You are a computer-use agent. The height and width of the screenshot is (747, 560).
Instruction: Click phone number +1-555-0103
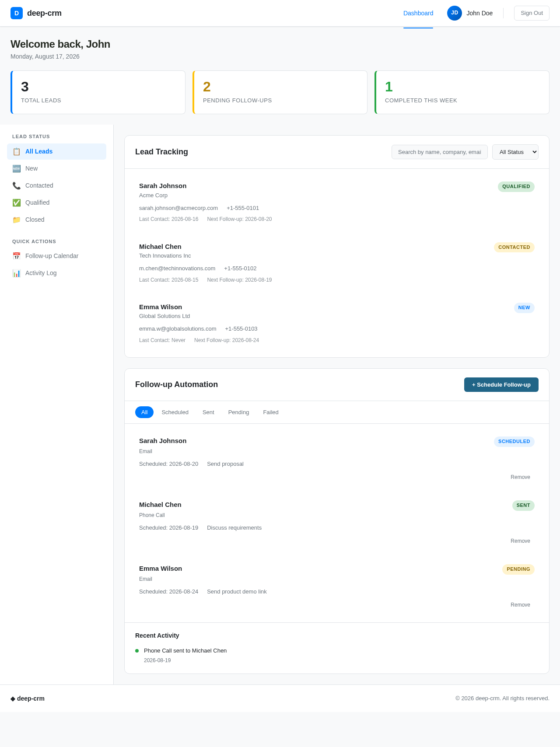(x=241, y=329)
